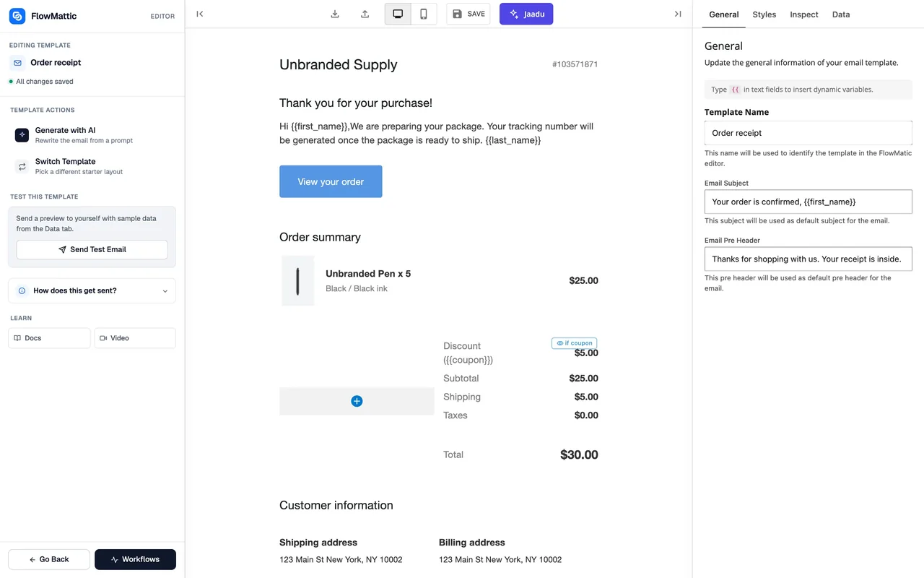Image resolution: width=924 pixels, height=578 pixels.
Task: Upload a template with the upload icon
Action: coord(365,14)
